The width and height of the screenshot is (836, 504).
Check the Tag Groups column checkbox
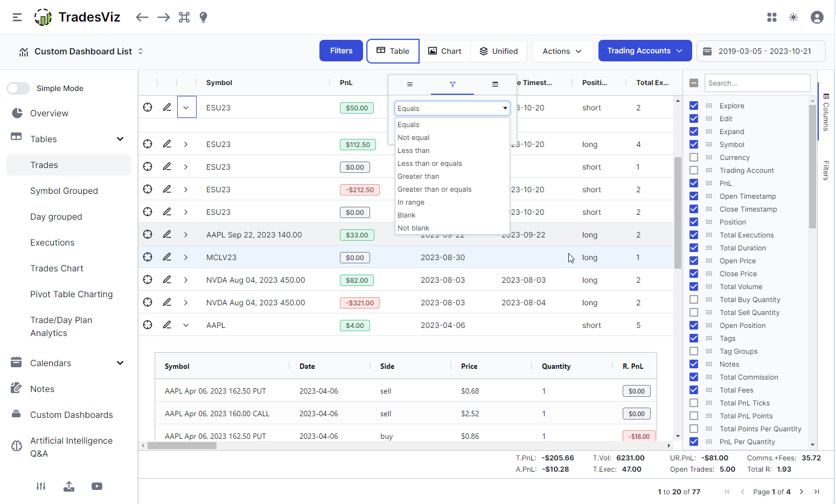coord(694,351)
